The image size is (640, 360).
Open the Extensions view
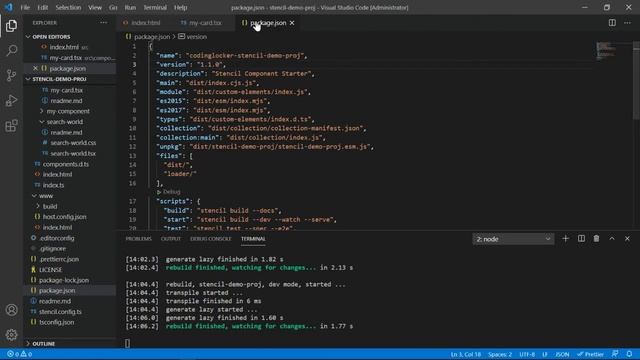tap(11, 126)
